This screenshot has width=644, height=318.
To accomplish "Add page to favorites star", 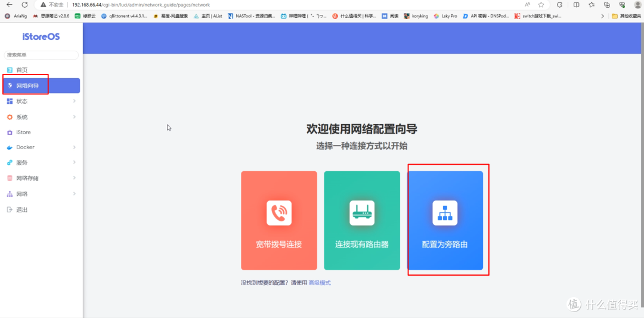I will click(541, 5).
